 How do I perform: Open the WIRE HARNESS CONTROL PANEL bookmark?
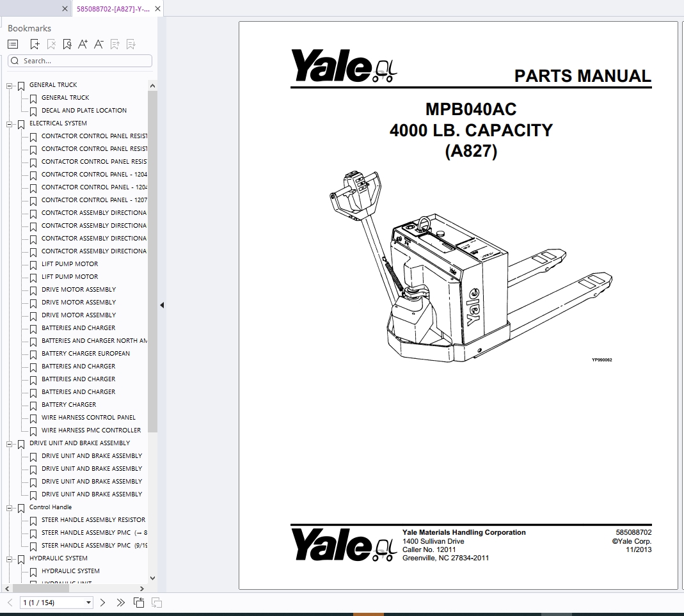88,417
